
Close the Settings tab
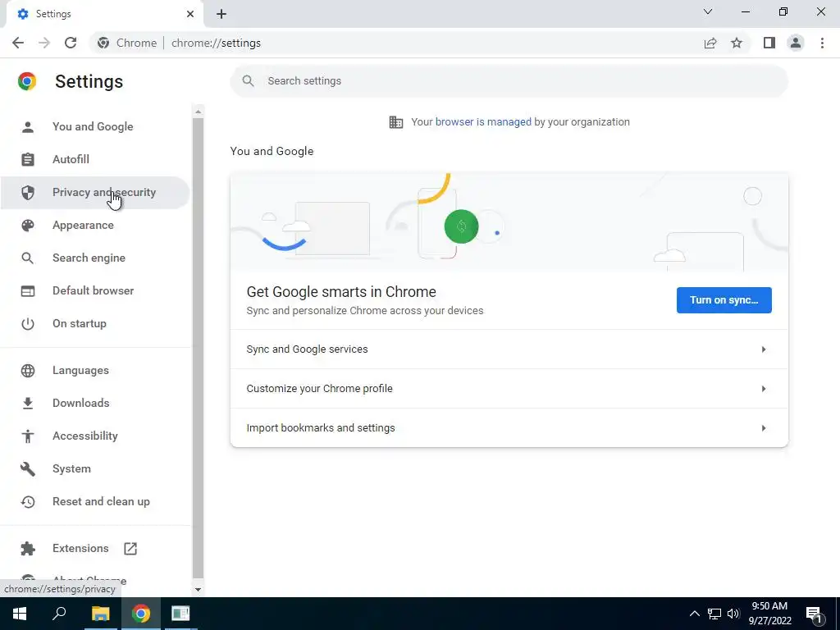(190, 14)
